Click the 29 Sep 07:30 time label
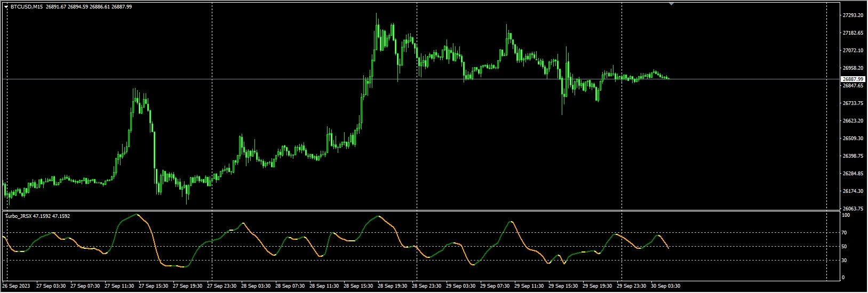This screenshot has width=868, height=293. (495, 286)
